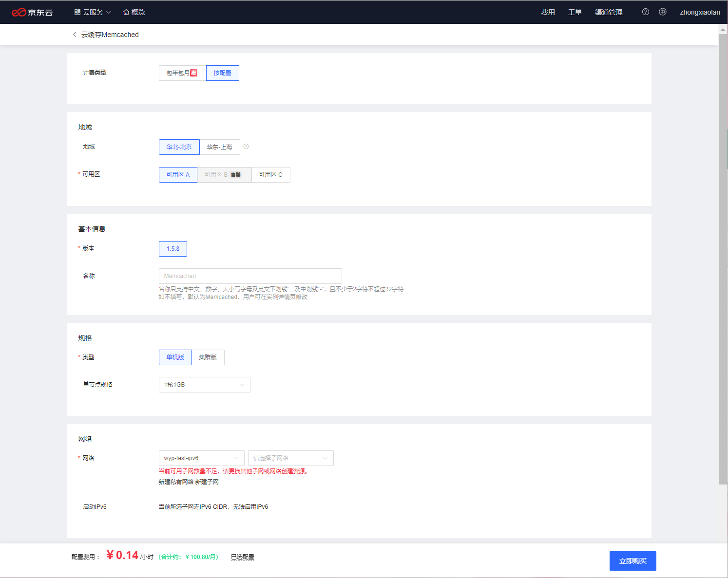
Task: Choose region 华北-北京
Action: [x=179, y=147]
